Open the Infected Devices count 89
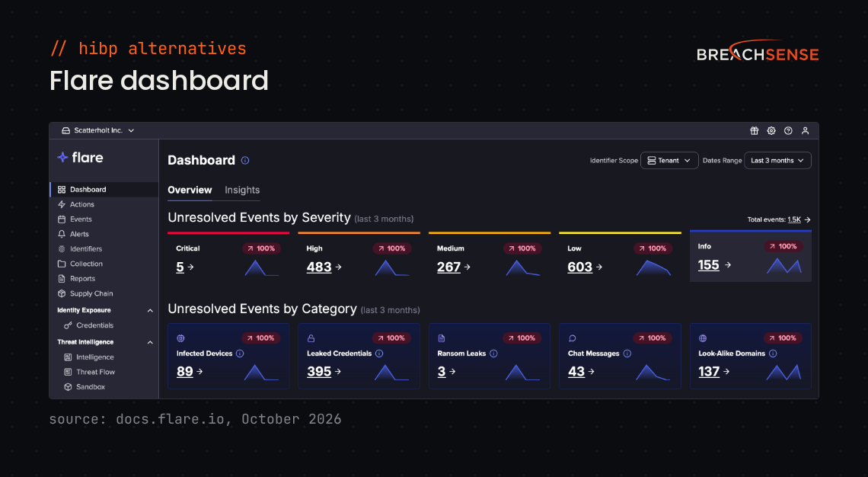This screenshot has height=477, width=868. pos(185,372)
